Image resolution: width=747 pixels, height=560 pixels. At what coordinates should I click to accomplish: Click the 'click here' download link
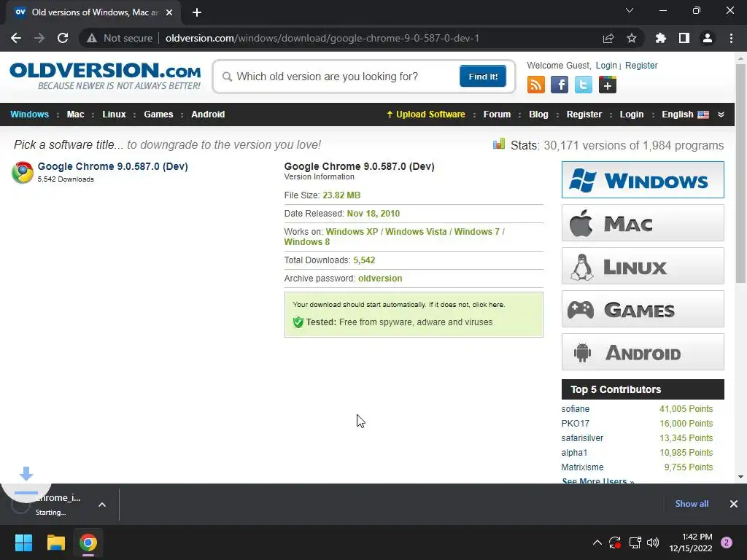pos(488,305)
